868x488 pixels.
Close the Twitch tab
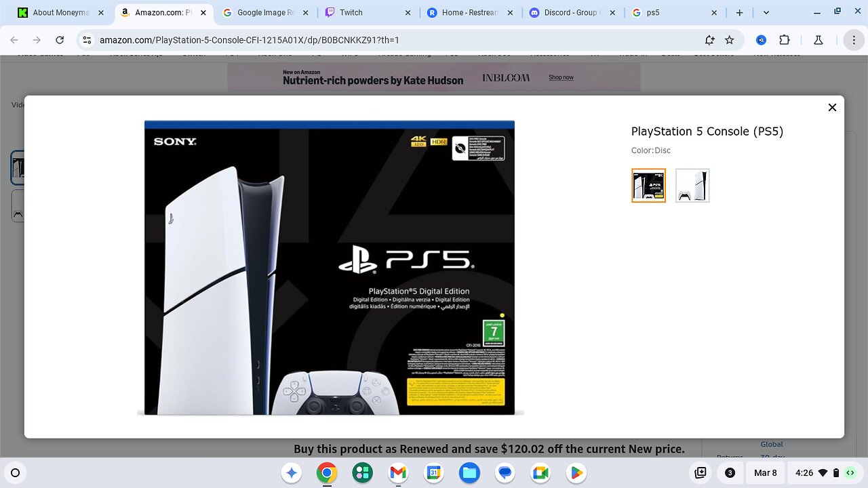point(408,13)
